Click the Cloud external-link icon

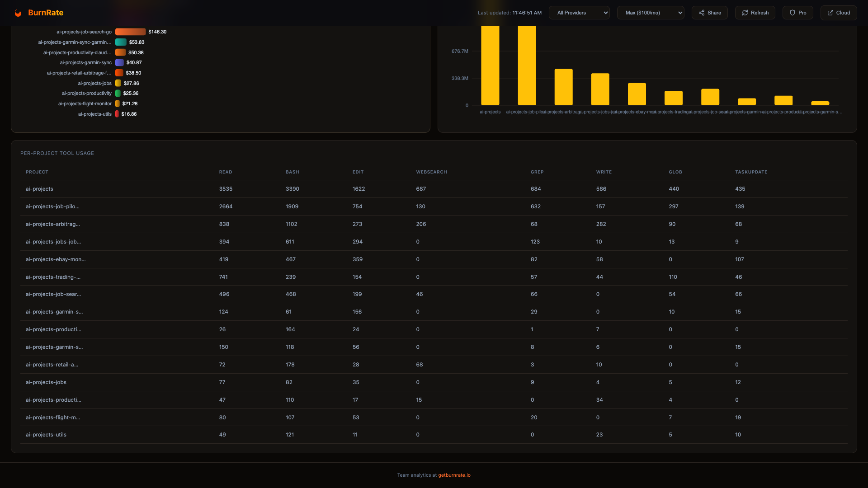pyautogui.click(x=830, y=13)
